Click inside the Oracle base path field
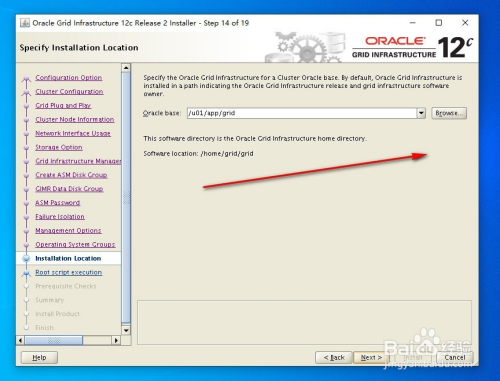Screen dimensions: 500x381 pos(301,113)
